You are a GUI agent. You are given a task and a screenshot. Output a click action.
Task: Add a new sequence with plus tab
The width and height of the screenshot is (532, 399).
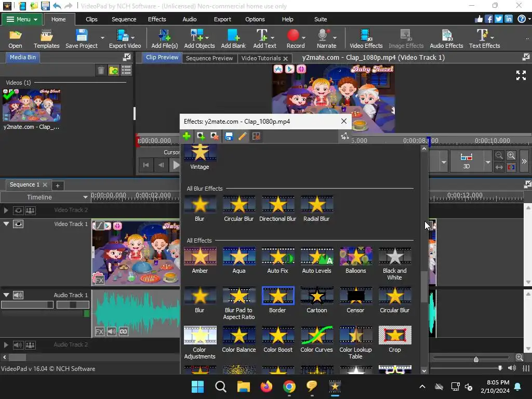(x=58, y=185)
